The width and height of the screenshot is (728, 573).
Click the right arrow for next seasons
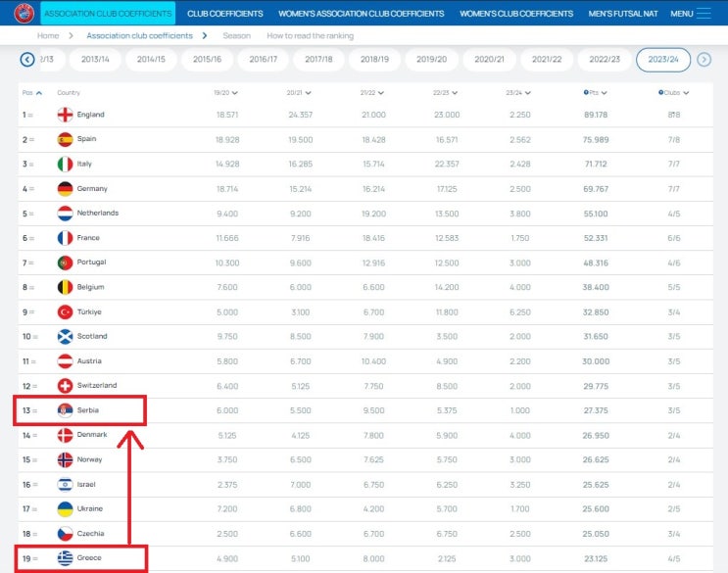point(704,60)
